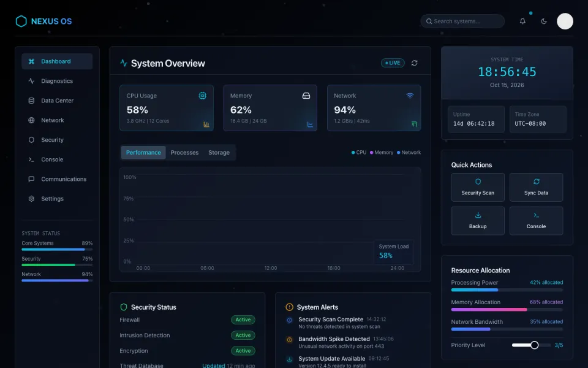Run the Security Scan quick action
Screen dimensions: 588x368
tap(478, 187)
